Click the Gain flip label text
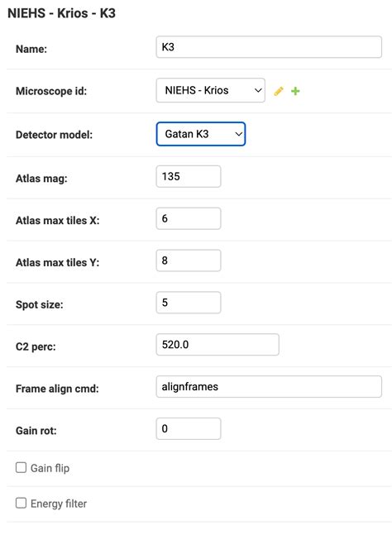The height and width of the screenshot is (535, 392). tap(50, 468)
